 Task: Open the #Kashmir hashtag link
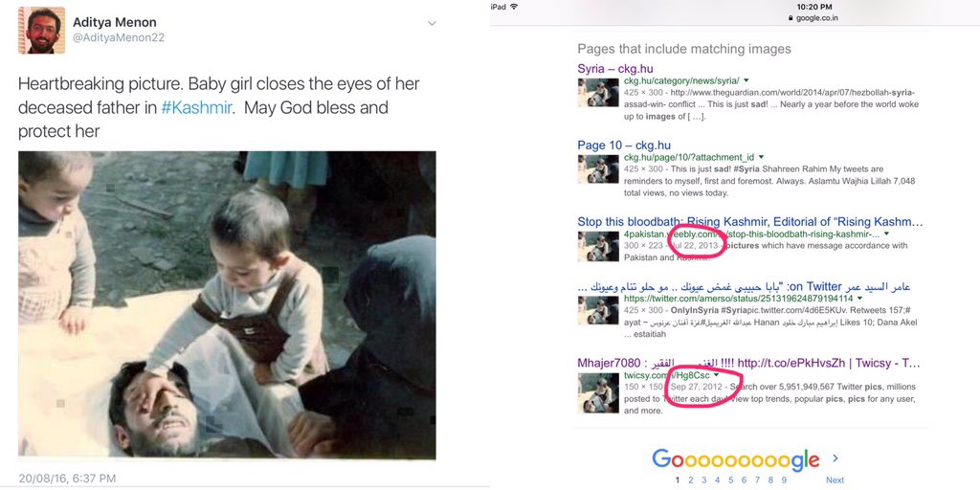[196, 107]
